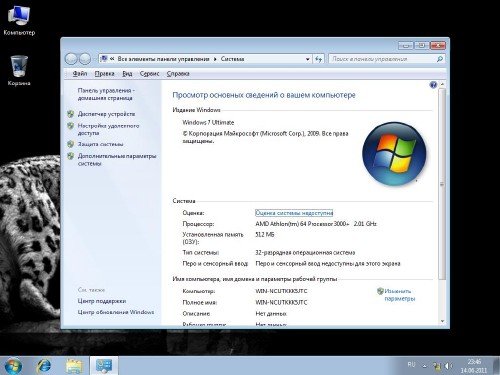Open the Сервис menu
The height and width of the screenshot is (375, 500).
[149, 74]
